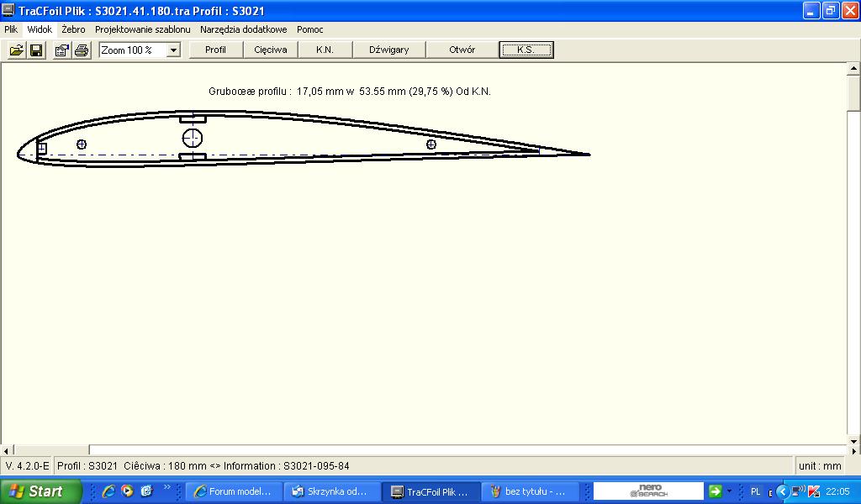
Task: Click the printer icon
Action: [81, 50]
